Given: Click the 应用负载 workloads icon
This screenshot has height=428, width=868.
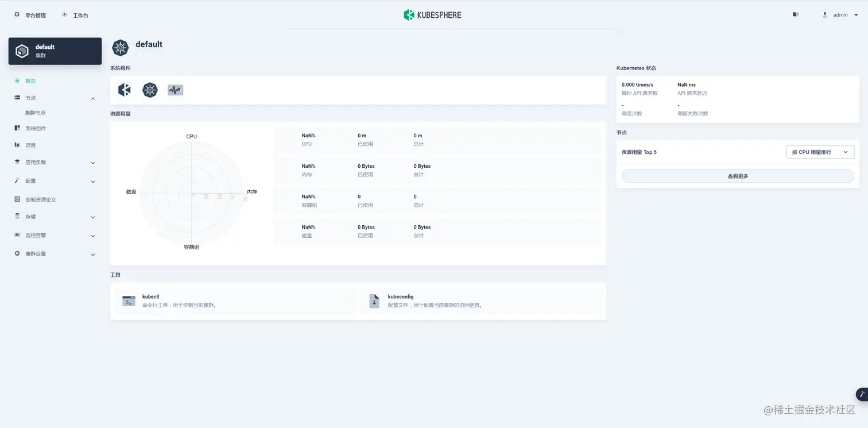Looking at the screenshot, I should [17, 162].
